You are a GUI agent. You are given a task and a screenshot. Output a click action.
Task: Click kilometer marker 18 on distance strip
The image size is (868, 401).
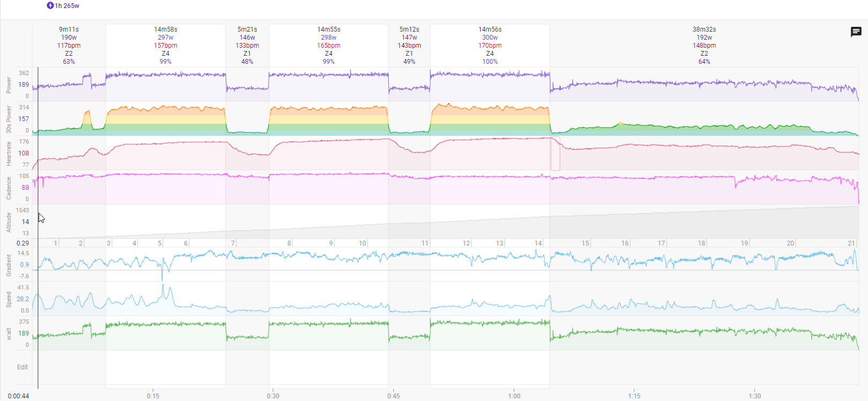tap(701, 243)
